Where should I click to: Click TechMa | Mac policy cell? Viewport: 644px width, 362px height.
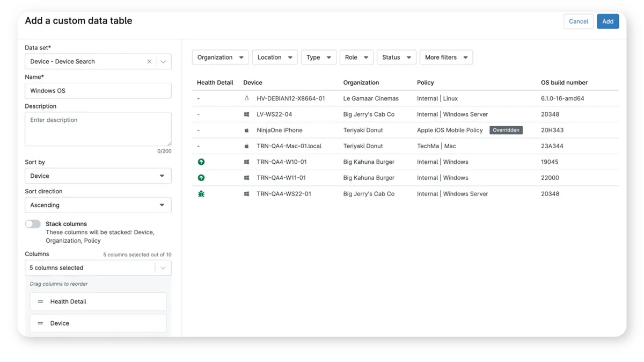tap(436, 146)
